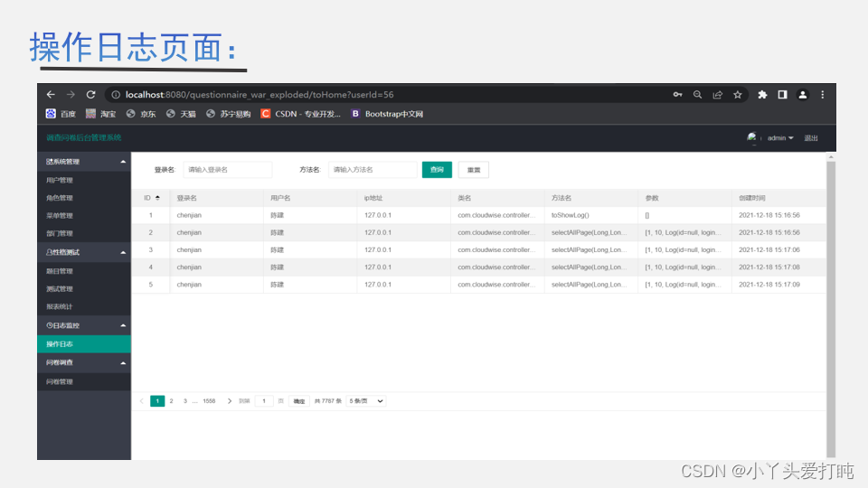Bookmark this page with the star icon

[x=738, y=95]
